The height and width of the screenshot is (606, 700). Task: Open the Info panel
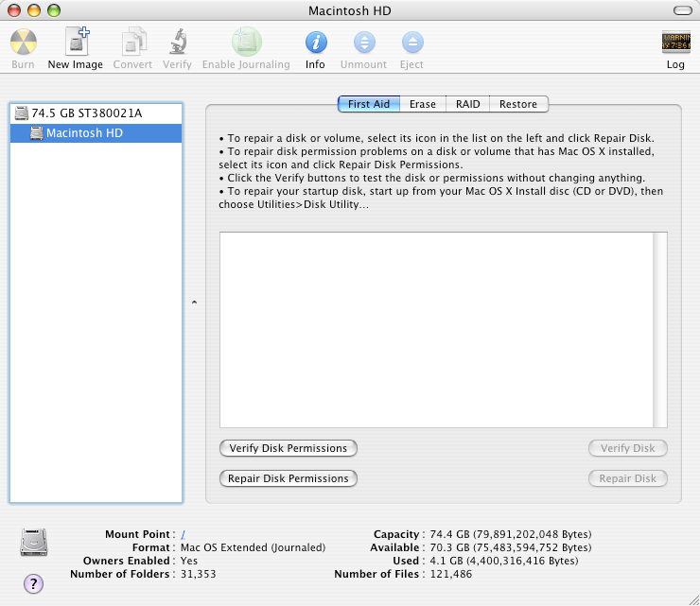click(x=315, y=43)
